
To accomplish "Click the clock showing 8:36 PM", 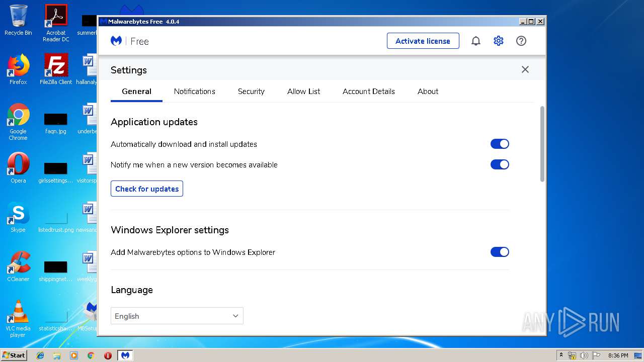I will point(618,355).
